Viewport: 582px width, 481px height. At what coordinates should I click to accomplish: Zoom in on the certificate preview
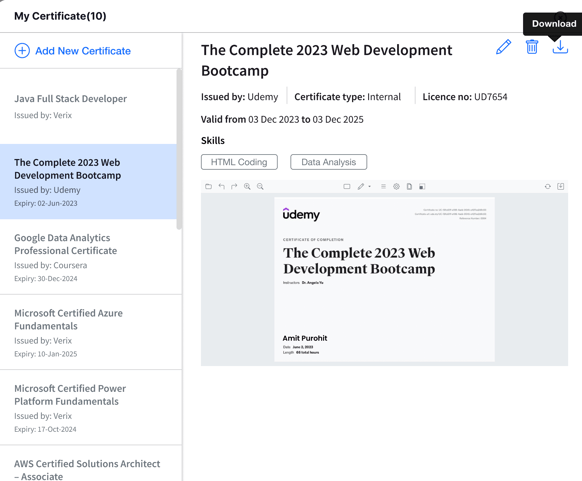coord(247,186)
